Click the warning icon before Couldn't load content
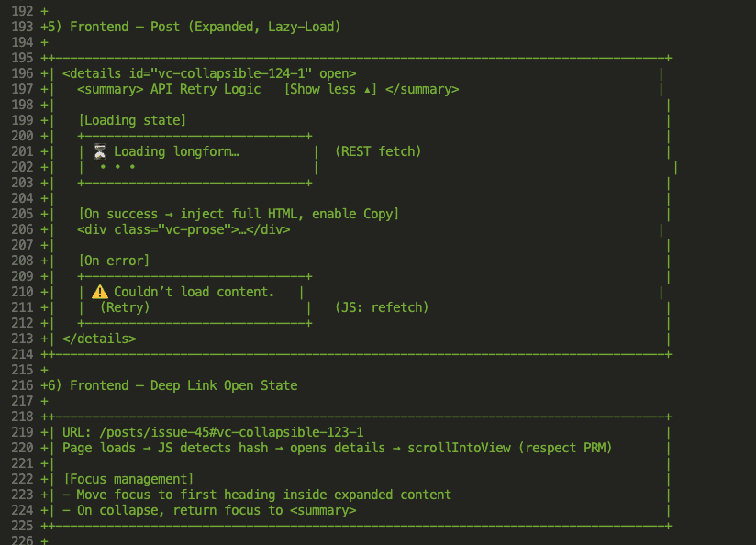This screenshot has height=545, width=756. 101,292
